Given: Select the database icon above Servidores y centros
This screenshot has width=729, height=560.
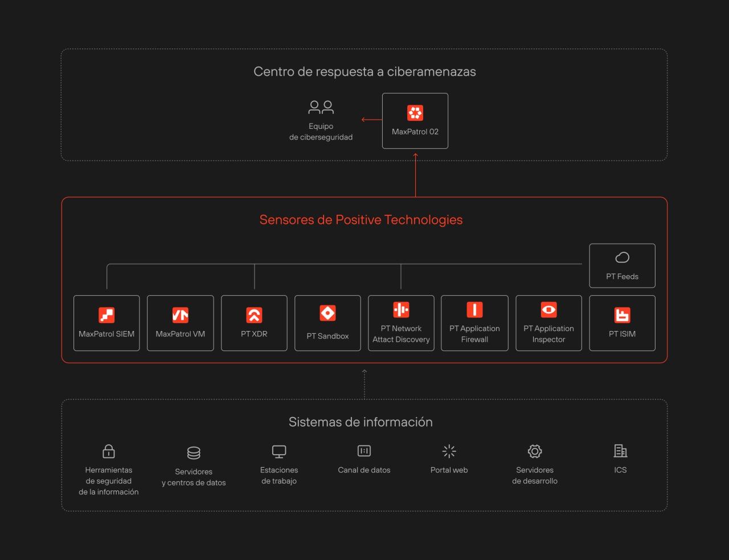Looking at the screenshot, I should pos(194,453).
